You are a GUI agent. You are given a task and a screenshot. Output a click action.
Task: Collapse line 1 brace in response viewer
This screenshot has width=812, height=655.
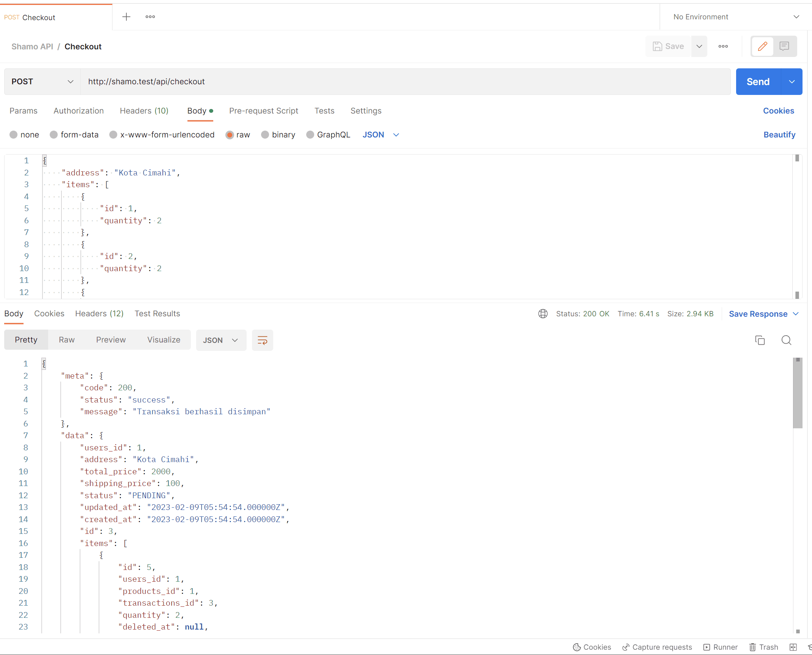(44, 364)
